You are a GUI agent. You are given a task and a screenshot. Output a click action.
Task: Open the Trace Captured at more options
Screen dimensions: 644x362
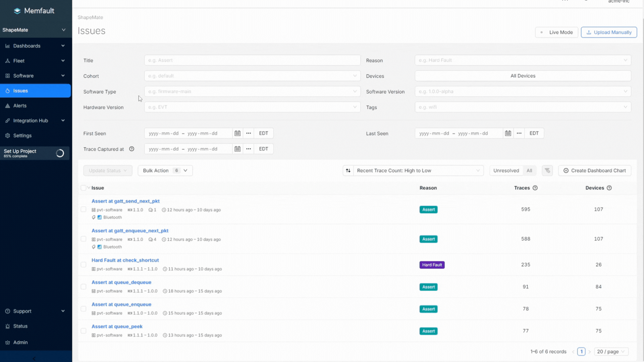click(x=249, y=149)
